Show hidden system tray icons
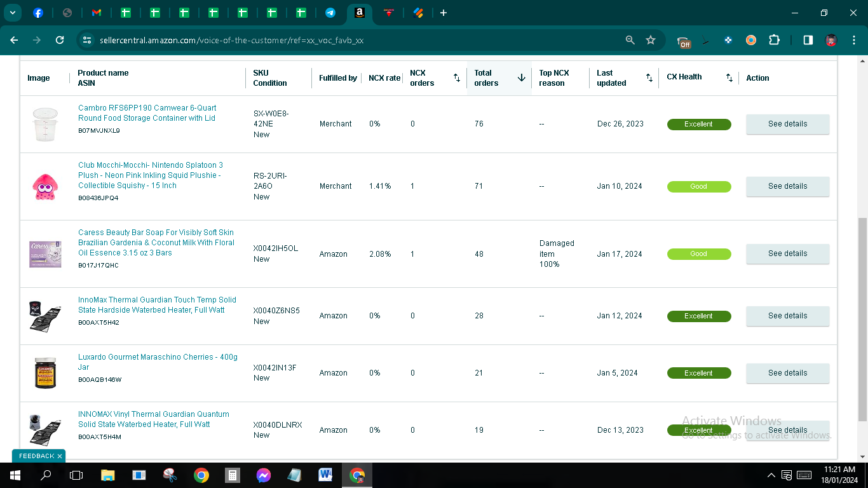This screenshot has width=868, height=488. (x=771, y=475)
